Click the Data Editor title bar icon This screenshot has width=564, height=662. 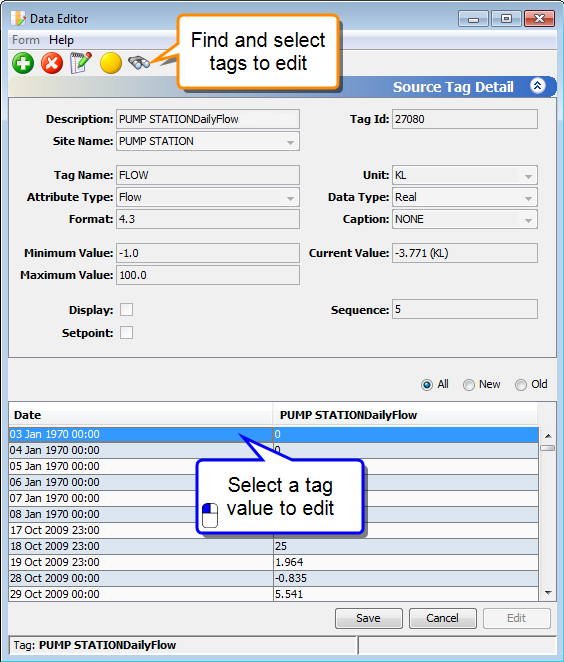coord(18,19)
